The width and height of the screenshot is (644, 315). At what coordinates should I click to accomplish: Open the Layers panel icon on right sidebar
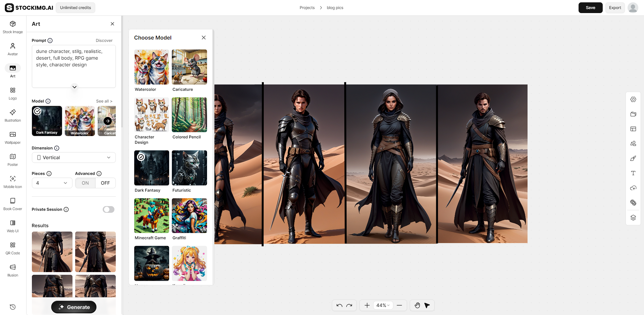tap(633, 217)
